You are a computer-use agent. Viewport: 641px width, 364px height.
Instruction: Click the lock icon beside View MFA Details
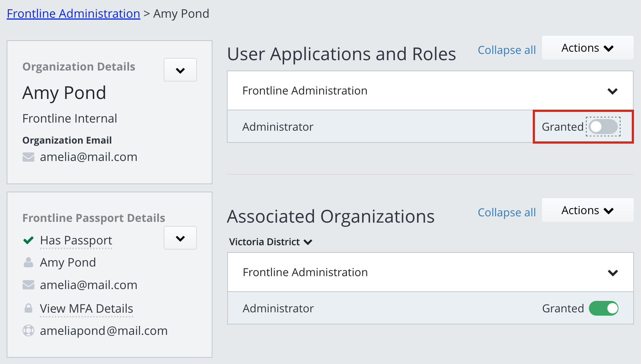click(x=28, y=308)
